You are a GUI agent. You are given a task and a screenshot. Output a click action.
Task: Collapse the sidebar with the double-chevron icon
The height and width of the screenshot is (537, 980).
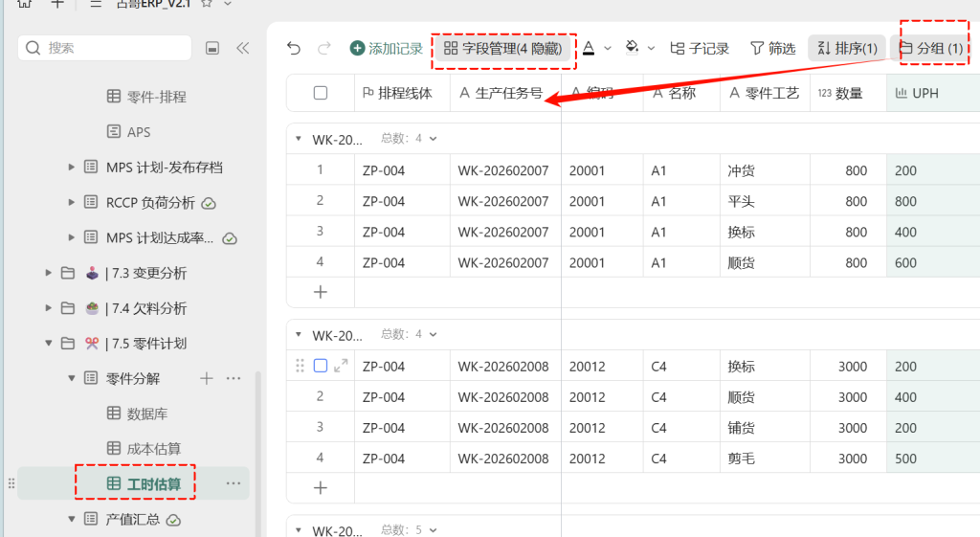[x=242, y=48]
